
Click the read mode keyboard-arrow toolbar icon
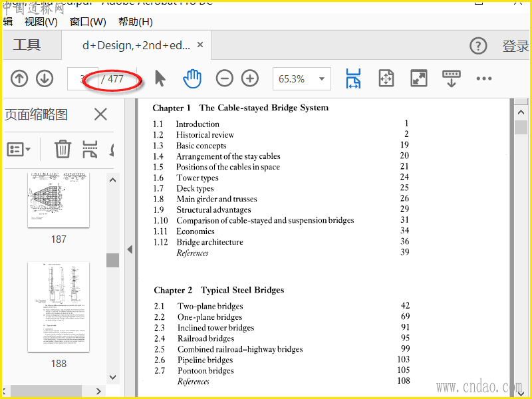452,78
